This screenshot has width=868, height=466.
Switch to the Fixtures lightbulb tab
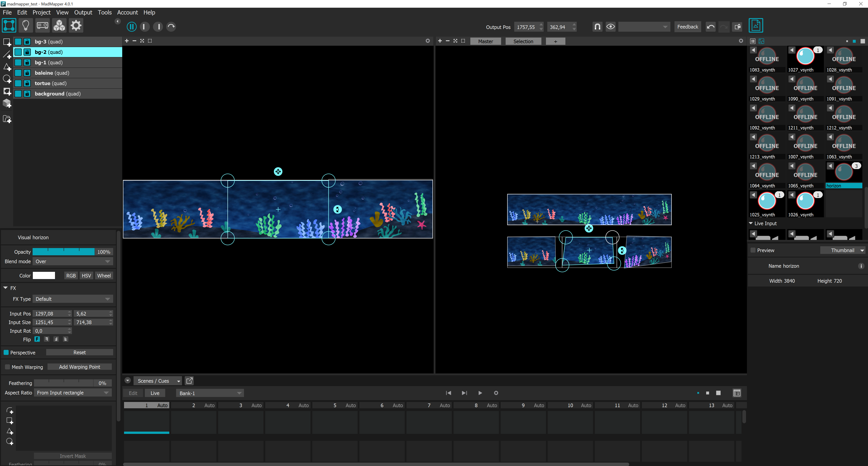(26, 26)
